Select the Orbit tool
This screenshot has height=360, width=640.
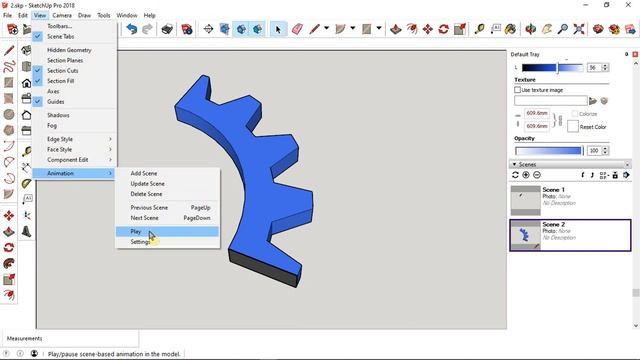(x=530, y=29)
